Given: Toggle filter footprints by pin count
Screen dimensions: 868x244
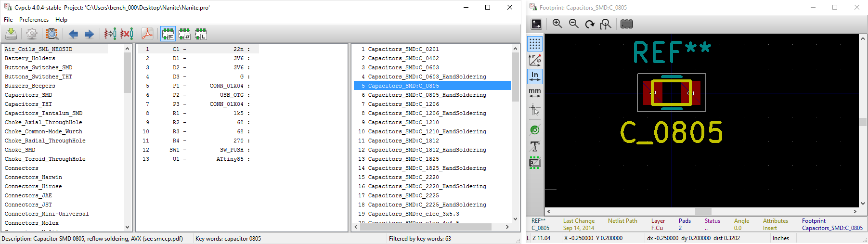Looking at the screenshot, I should click(184, 34).
